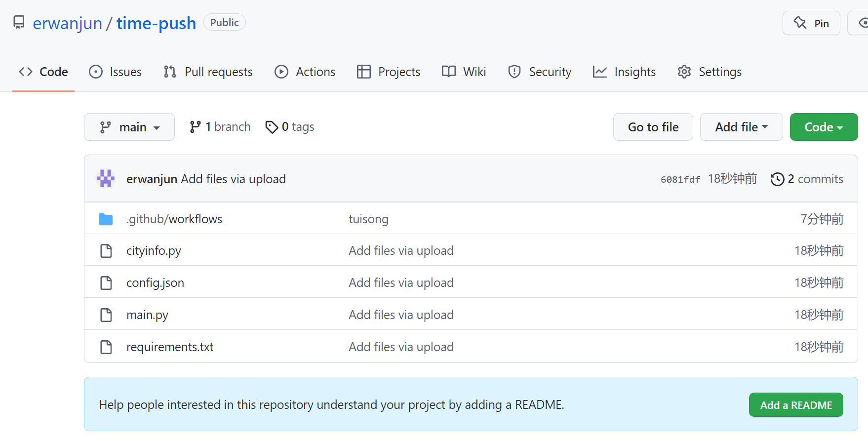Click the Go to file button

(653, 127)
